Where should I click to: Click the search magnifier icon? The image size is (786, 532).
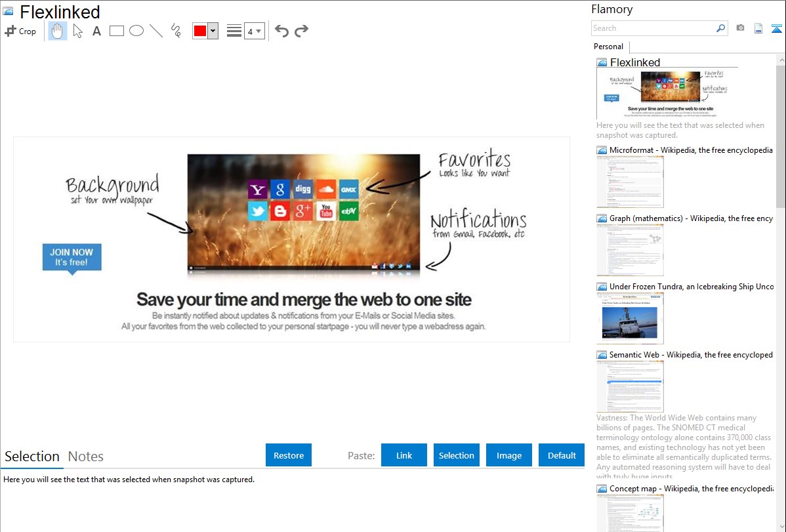721,28
